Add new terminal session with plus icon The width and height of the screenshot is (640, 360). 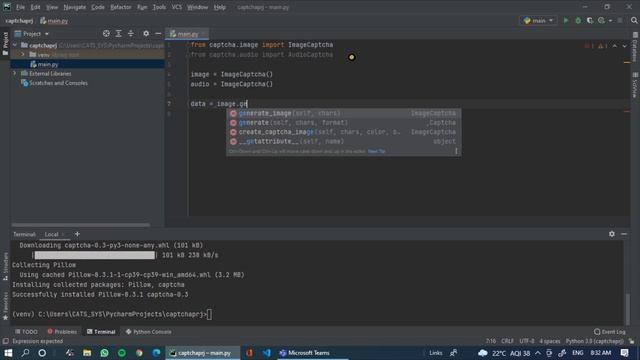77,234
